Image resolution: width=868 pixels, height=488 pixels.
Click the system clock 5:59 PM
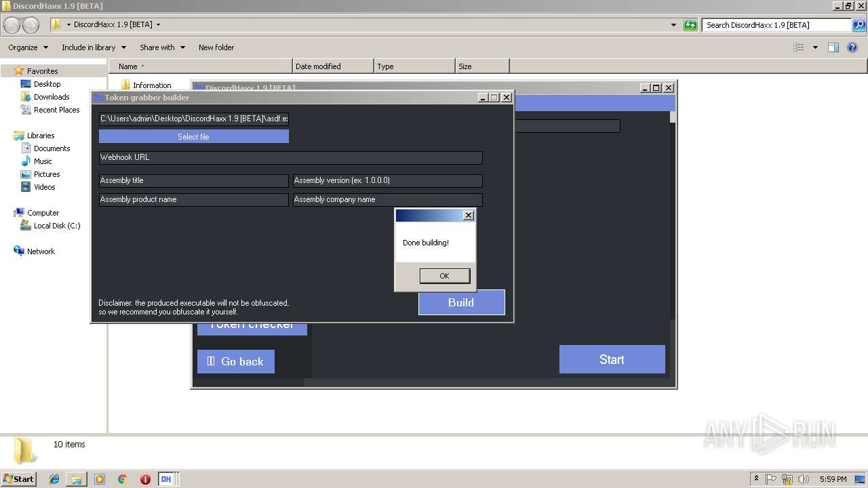833,479
